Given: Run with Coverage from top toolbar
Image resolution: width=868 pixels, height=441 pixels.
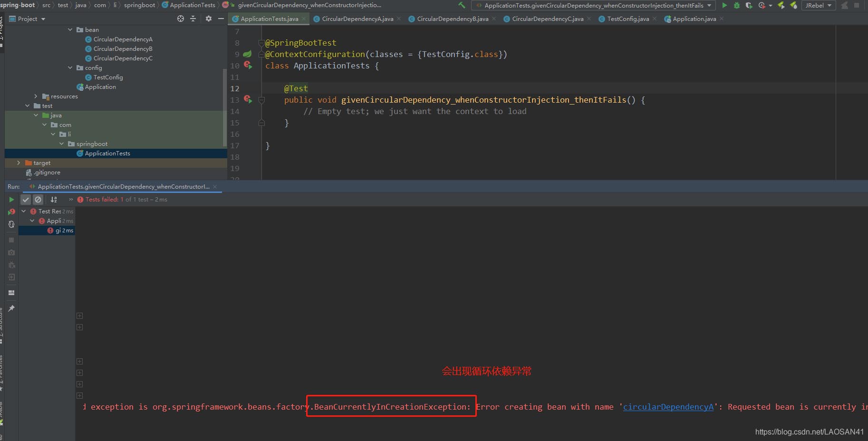Looking at the screenshot, I should pyautogui.click(x=749, y=5).
